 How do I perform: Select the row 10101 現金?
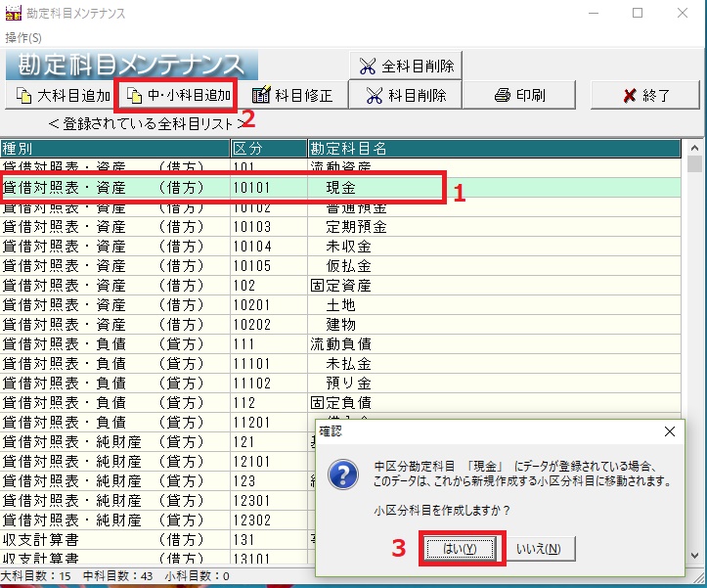tap(340, 187)
